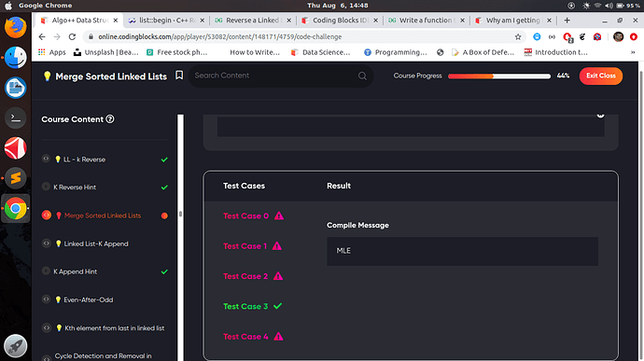
Task: Switch to Write a function tab
Action: [426, 21]
